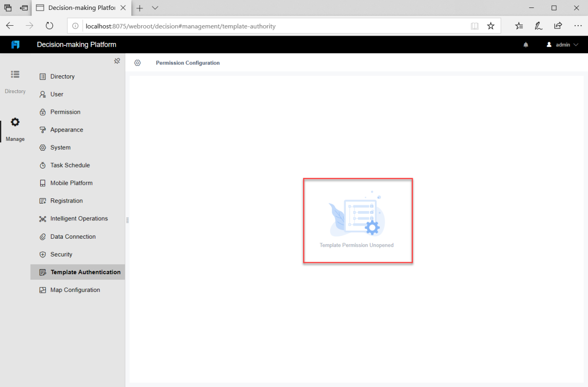Select the Manage tab in left rail
Image resolution: width=588 pixels, height=387 pixels.
[15, 127]
